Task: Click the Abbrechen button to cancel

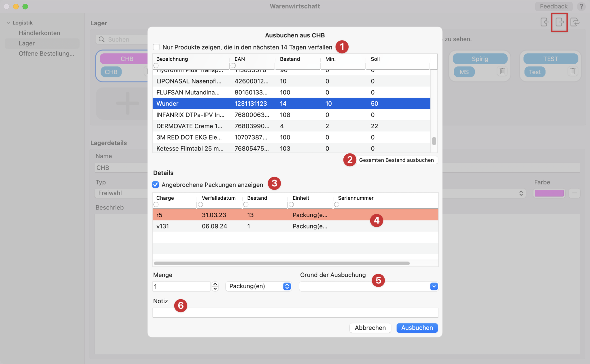Action: (x=370, y=327)
